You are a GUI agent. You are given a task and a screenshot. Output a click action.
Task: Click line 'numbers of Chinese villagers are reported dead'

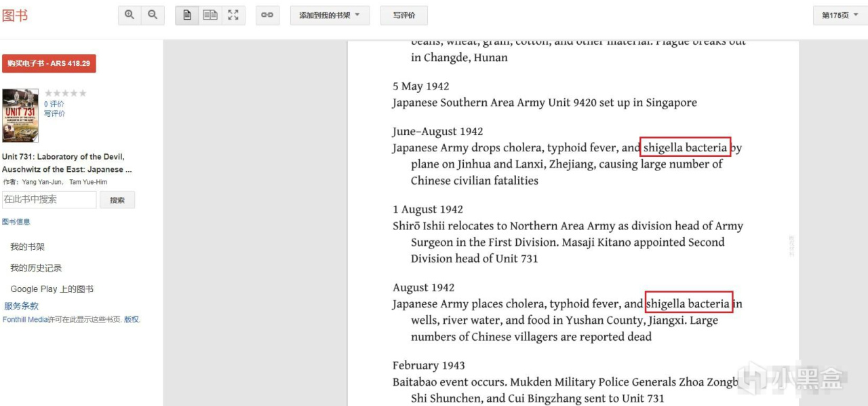pos(531,337)
